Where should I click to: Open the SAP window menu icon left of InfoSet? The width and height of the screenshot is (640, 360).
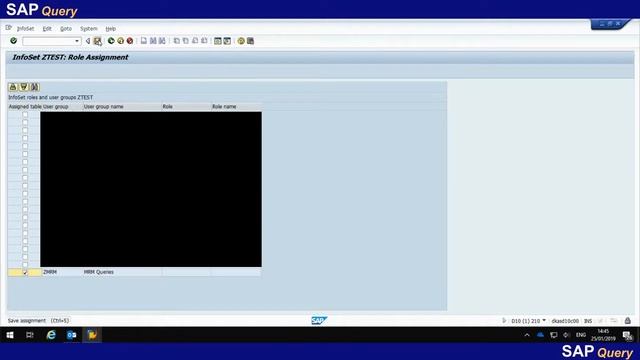(x=9, y=28)
